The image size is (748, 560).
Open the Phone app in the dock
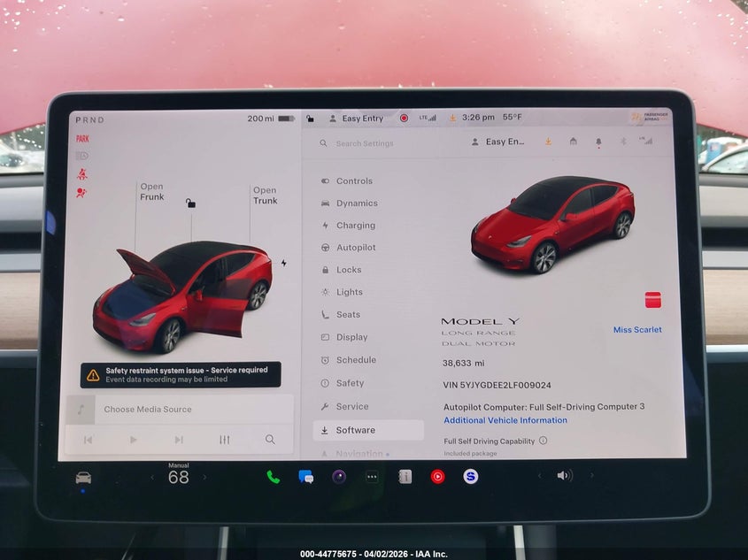[x=273, y=477]
